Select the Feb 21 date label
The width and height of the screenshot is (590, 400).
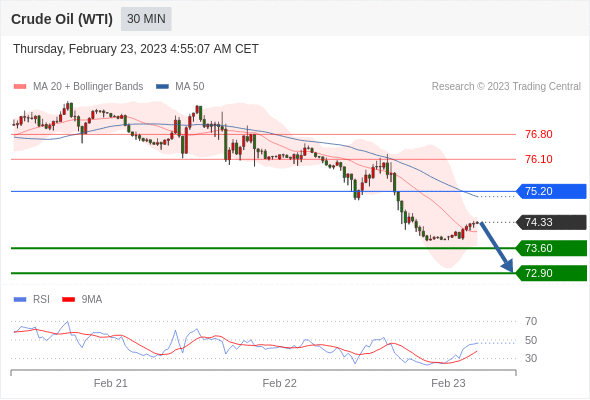coord(111,383)
